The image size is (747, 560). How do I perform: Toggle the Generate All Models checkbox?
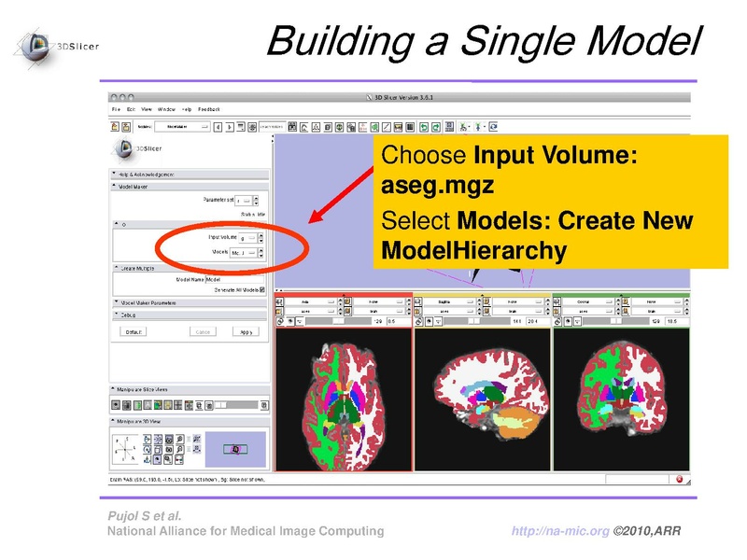click(262, 290)
